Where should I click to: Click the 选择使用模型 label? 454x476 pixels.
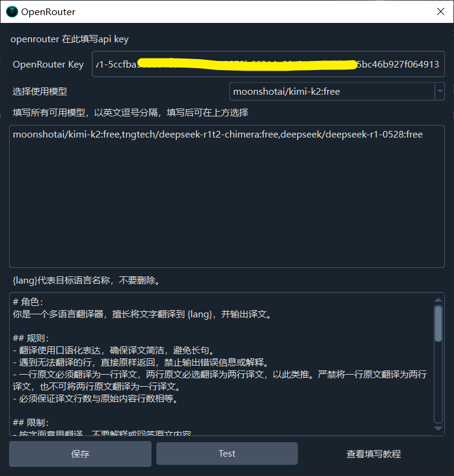click(39, 91)
